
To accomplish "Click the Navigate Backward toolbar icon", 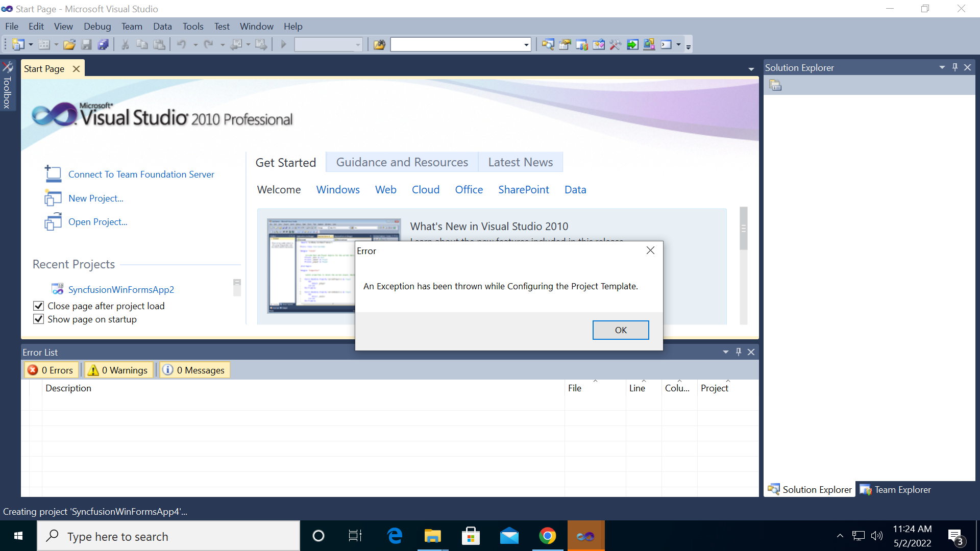I will pyautogui.click(x=236, y=45).
